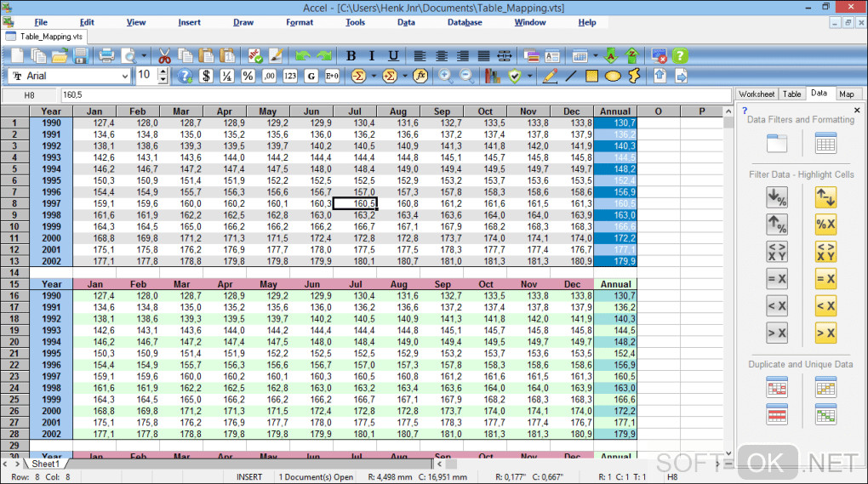Open the Database menu
This screenshot has width=868, height=484.
[x=465, y=22]
